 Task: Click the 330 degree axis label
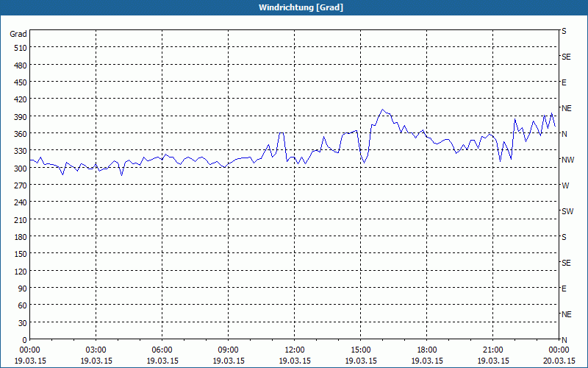[21, 152]
